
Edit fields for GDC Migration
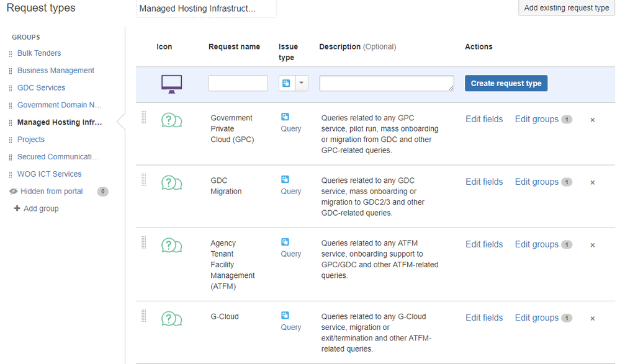coord(484,182)
